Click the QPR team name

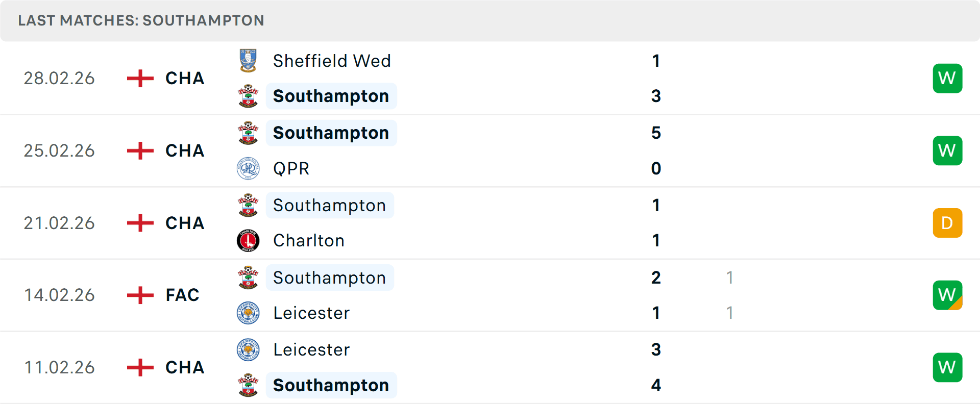[290, 168]
